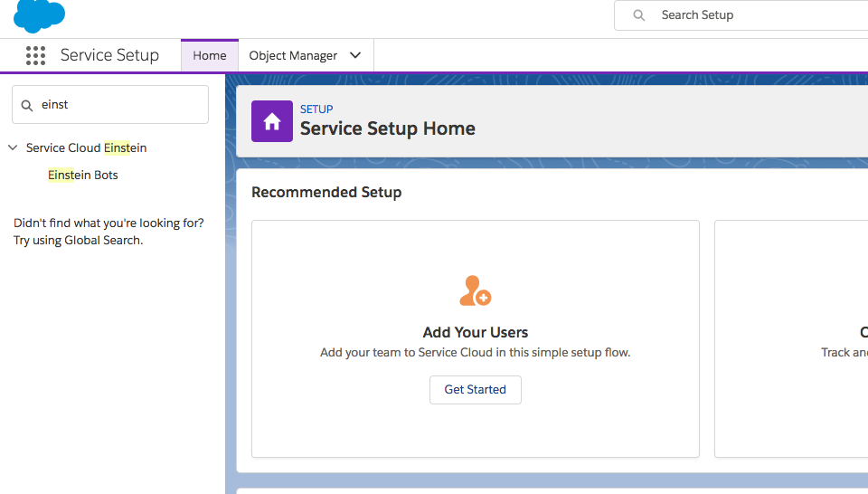
Task: Open the Object Manager tab
Action: pos(293,55)
